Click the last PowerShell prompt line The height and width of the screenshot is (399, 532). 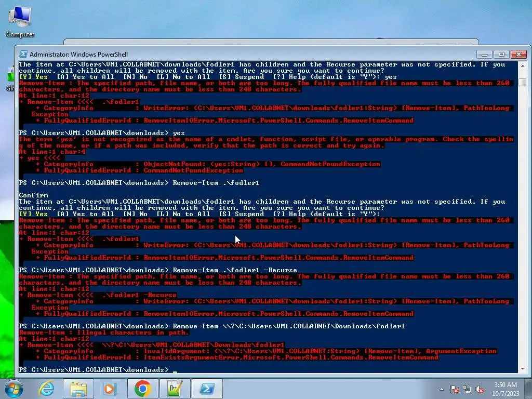(x=94, y=369)
